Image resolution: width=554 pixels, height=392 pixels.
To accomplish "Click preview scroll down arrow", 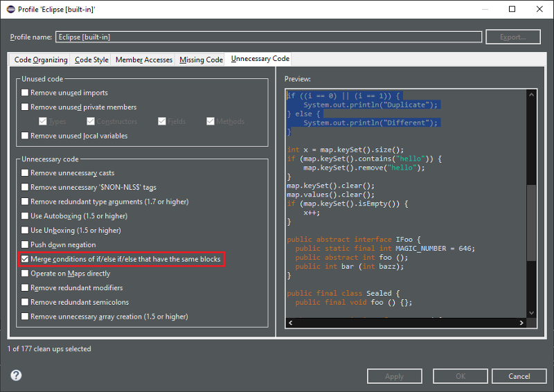I will click(531, 313).
